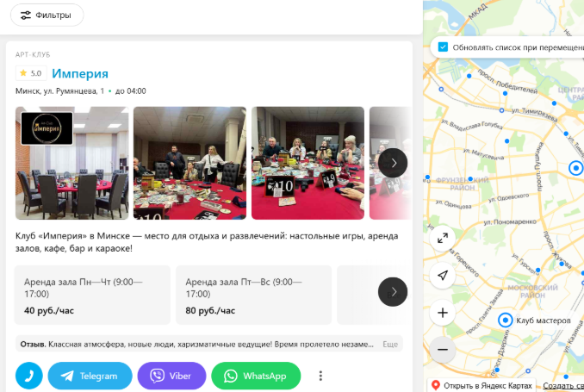Expand map to fullscreen

[443, 238]
